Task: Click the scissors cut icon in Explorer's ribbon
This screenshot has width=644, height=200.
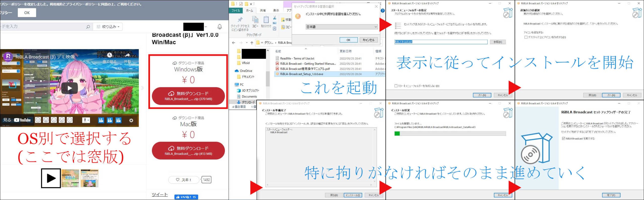Action: 274,18
